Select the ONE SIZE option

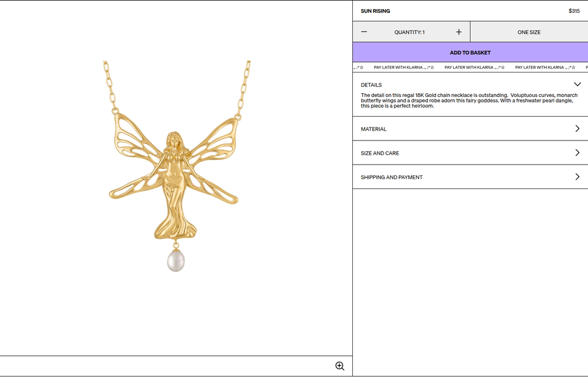click(x=529, y=32)
